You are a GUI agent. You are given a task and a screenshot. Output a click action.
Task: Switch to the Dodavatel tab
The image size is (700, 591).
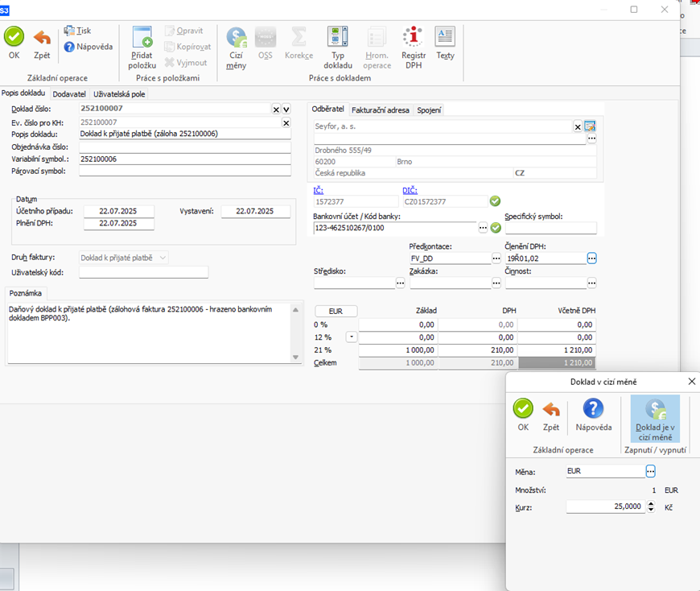(69, 94)
